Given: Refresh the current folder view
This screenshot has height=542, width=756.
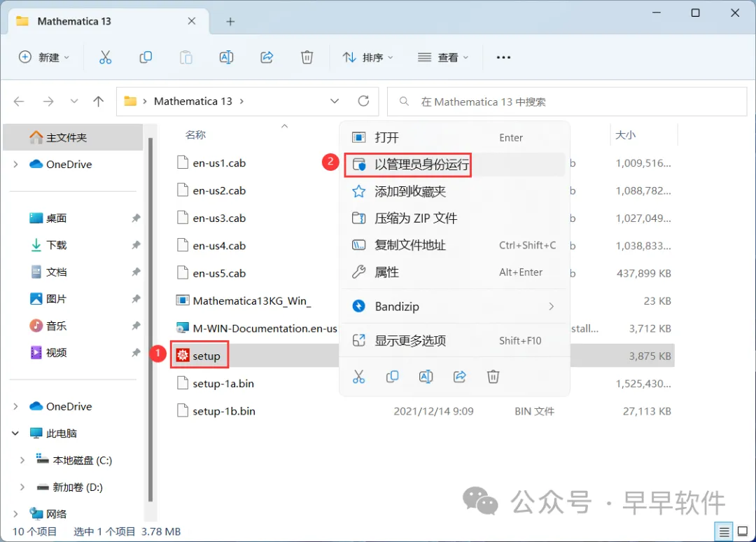Looking at the screenshot, I should (363, 101).
